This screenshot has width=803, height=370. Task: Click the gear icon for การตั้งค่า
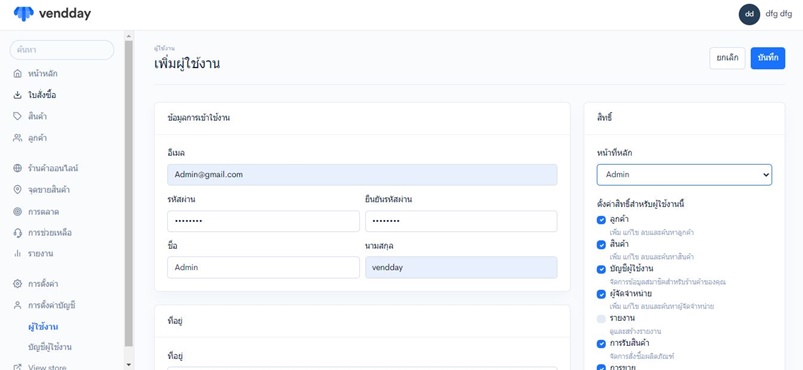pos(17,283)
